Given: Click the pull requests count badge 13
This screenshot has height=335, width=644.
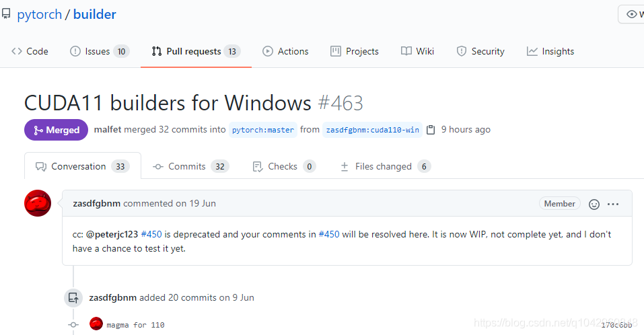Looking at the screenshot, I should pos(232,51).
